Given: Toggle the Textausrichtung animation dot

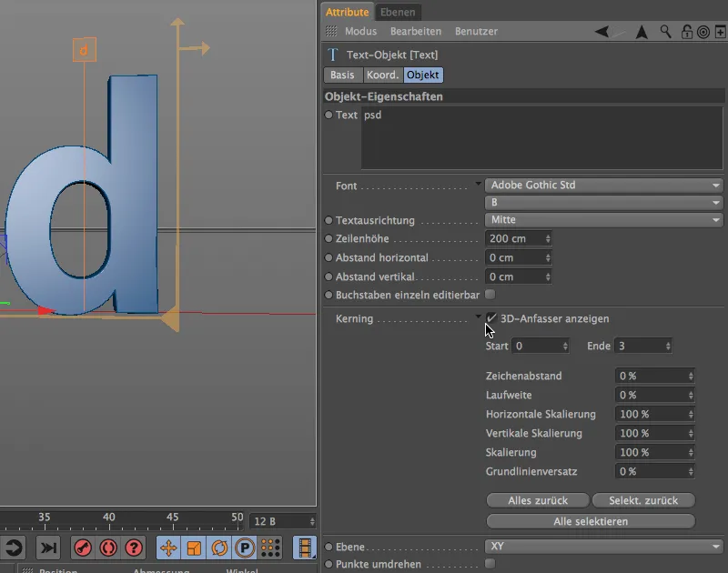Looking at the screenshot, I should click(329, 220).
